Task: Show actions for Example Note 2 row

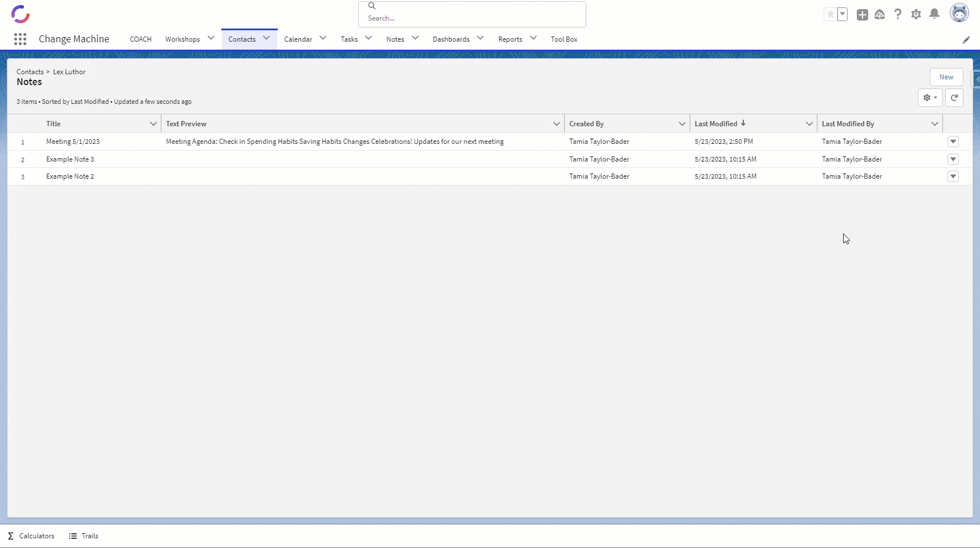Action: (x=953, y=176)
